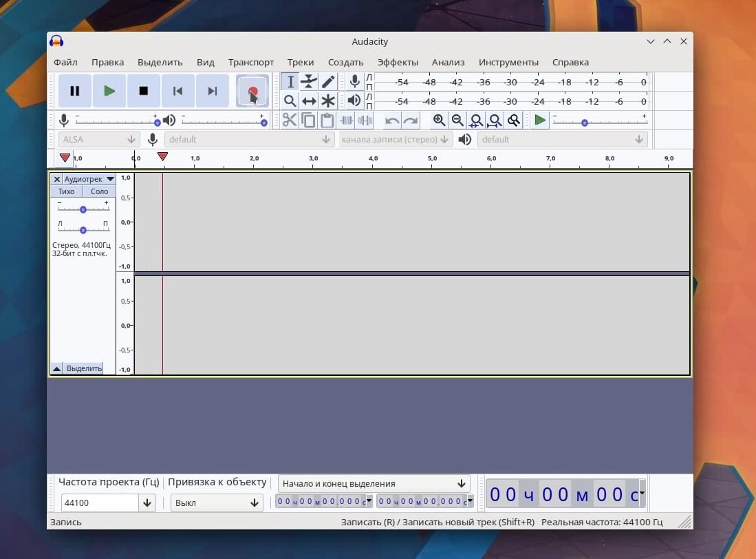Close the audio track with its X button
The image size is (756, 559).
pyautogui.click(x=57, y=180)
